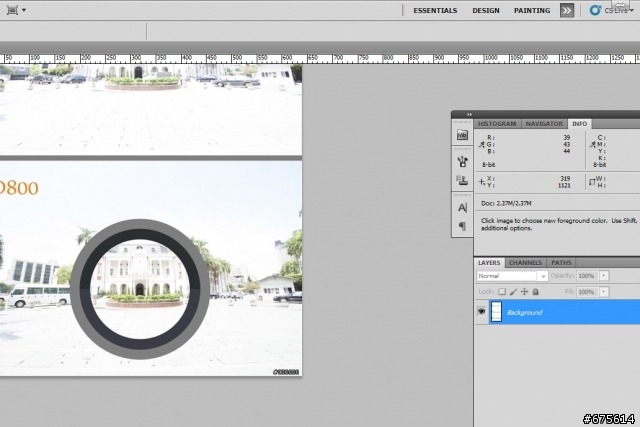640x427 pixels.
Task: Open the Navigator tab
Action: (544, 123)
